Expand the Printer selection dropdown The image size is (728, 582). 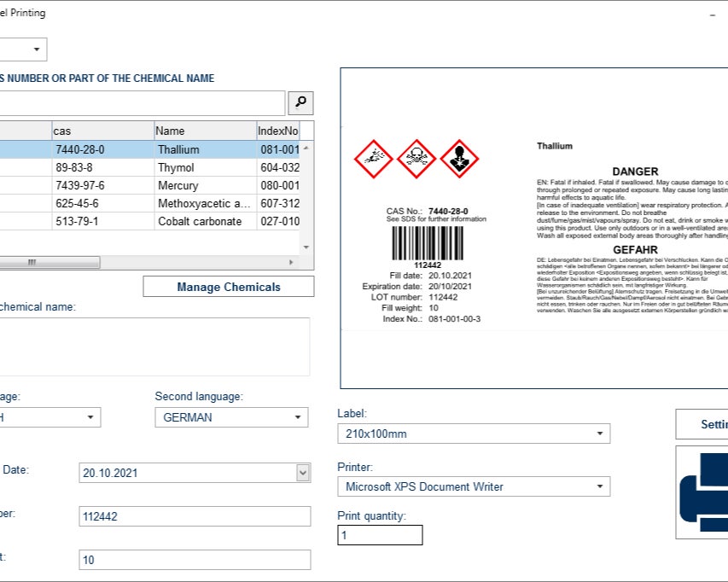[x=601, y=486]
